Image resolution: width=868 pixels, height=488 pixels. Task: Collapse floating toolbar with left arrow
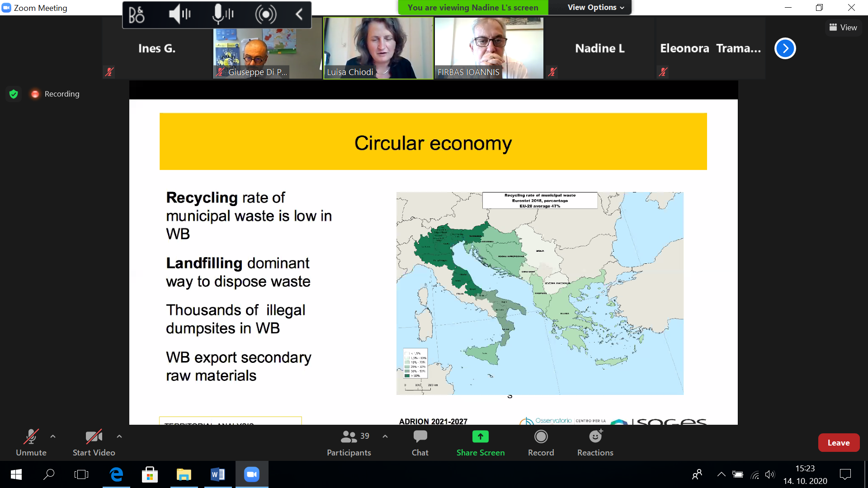(x=299, y=14)
